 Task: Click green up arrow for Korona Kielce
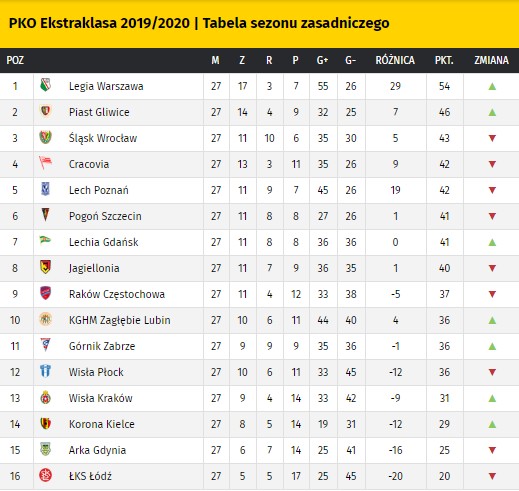(x=492, y=424)
